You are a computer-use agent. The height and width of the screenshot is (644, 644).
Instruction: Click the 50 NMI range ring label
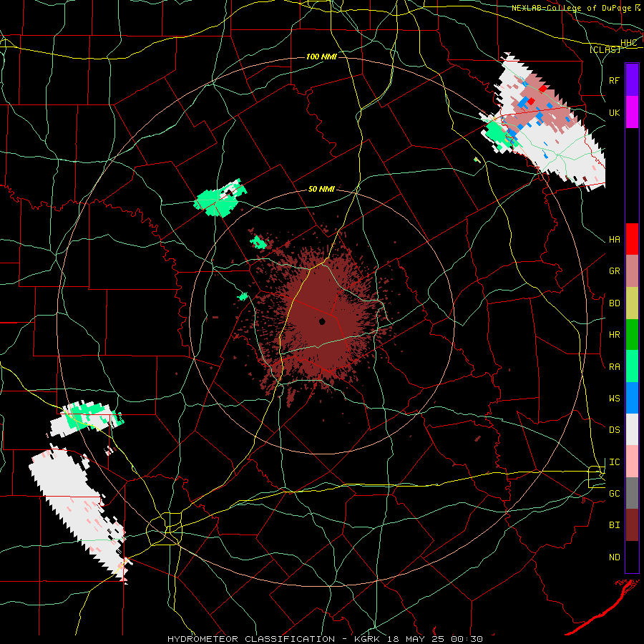pyautogui.click(x=321, y=189)
